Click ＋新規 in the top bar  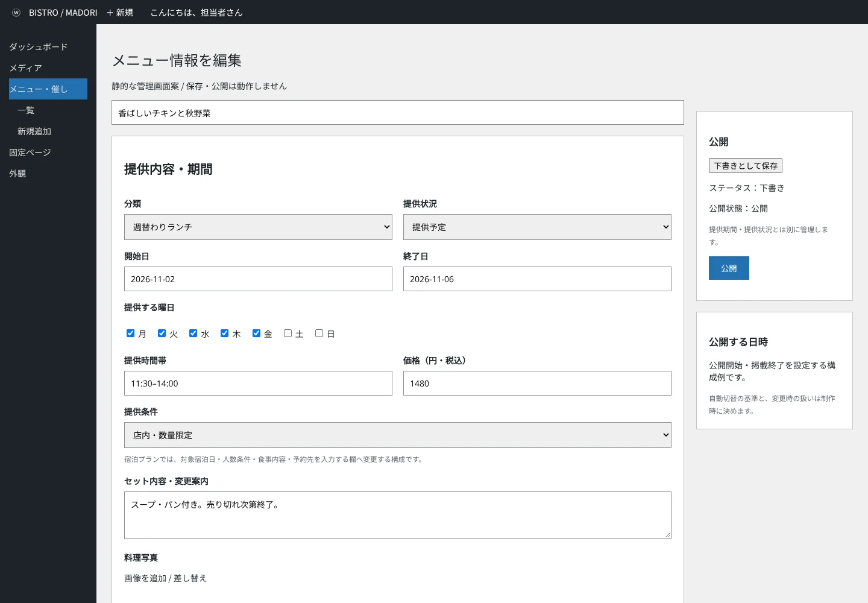[x=119, y=13]
